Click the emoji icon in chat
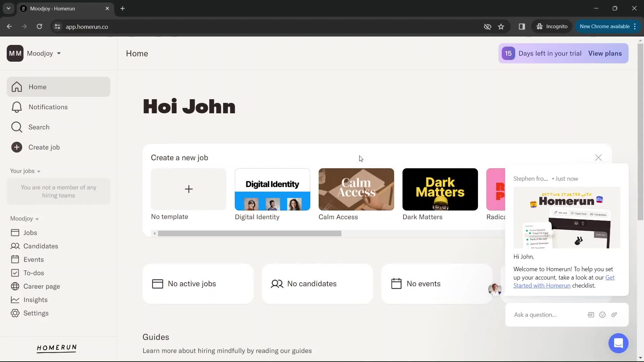 click(x=602, y=315)
